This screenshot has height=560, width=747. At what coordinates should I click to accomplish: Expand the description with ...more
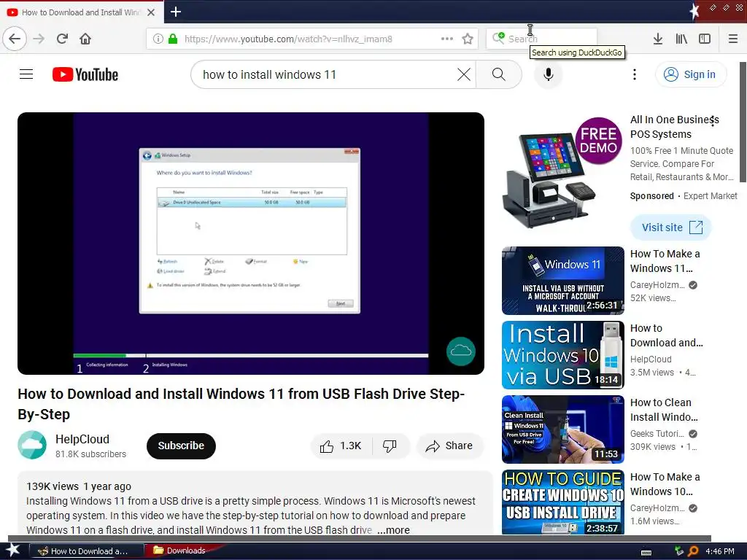coord(393,530)
